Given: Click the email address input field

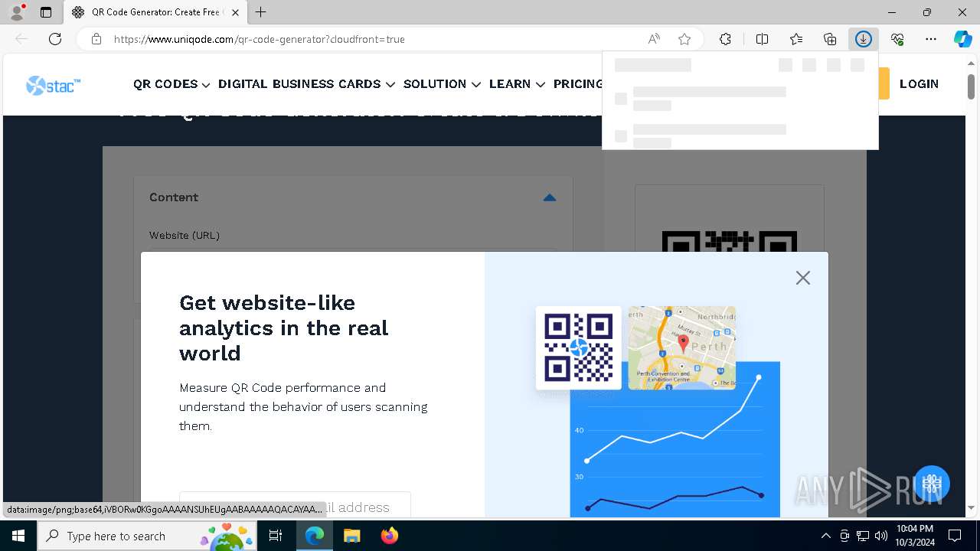Looking at the screenshot, I should 295,506.
